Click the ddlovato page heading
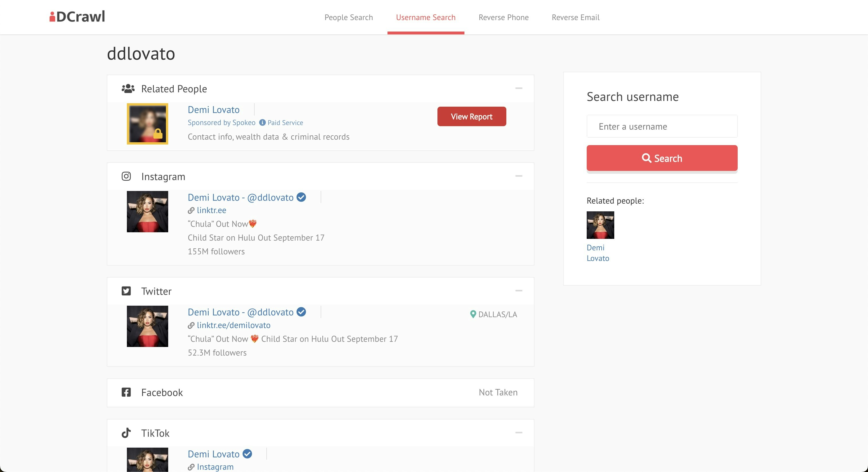868x472 pixels. point(141,54)
